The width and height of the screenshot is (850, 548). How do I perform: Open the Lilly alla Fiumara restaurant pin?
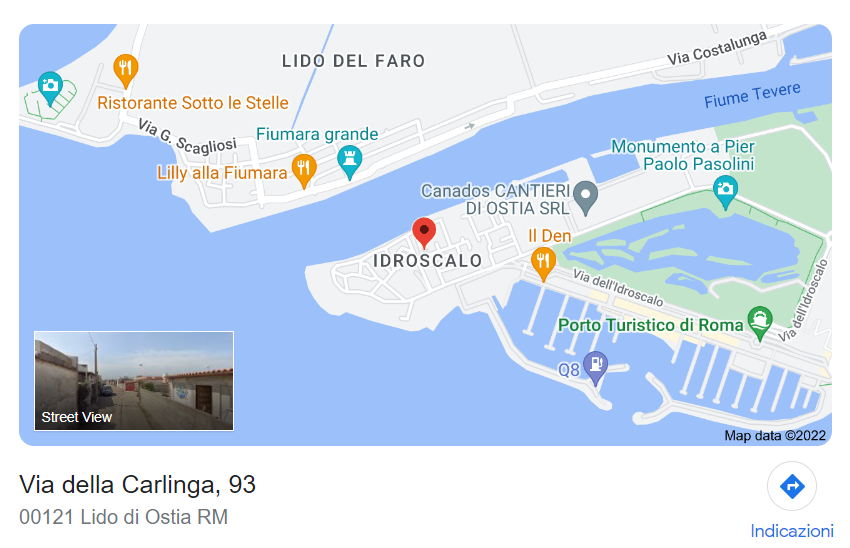tap(304, 171)
